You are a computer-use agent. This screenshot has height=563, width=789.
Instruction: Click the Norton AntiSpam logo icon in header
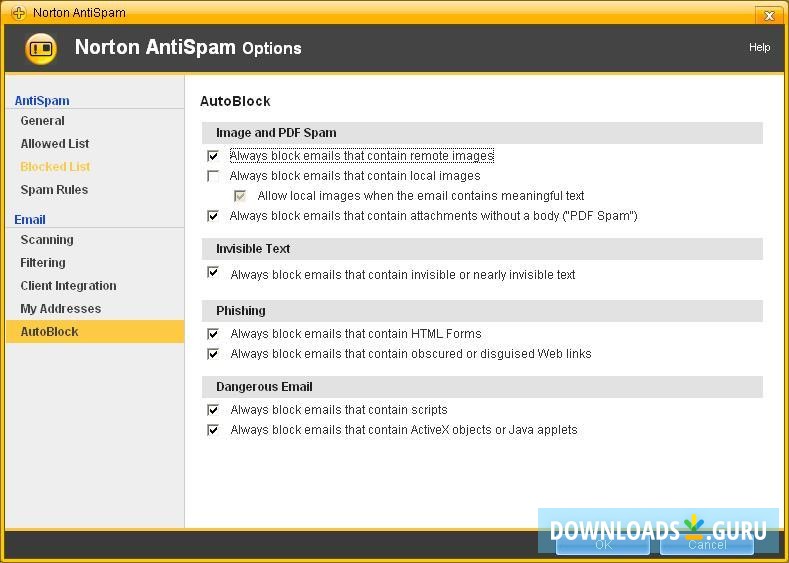pyautogui.click(x=41, y=49)
